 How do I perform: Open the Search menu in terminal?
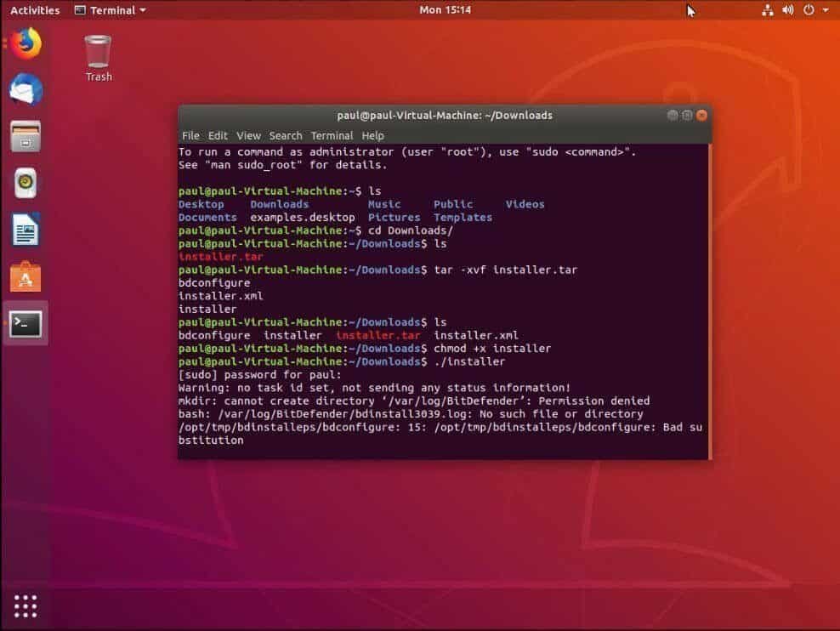(285, 135)
